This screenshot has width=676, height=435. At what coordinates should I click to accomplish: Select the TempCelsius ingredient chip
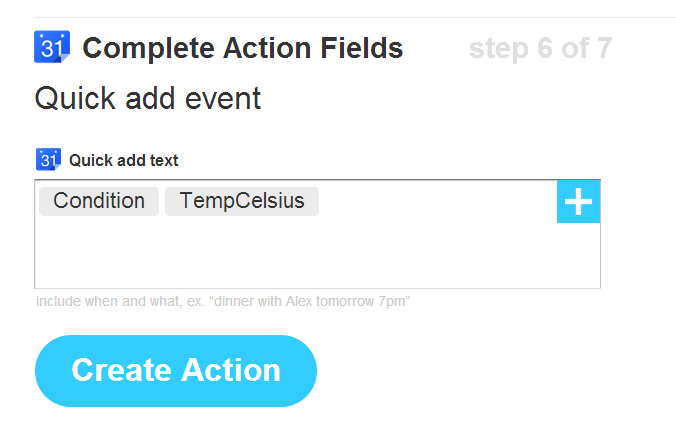(x=242, y=201)
